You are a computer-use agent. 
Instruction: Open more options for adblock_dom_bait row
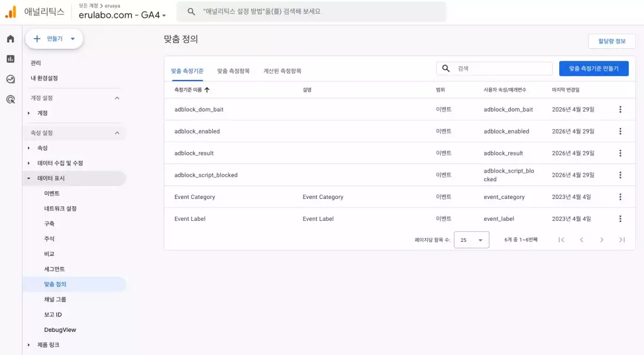coord(620,109)
